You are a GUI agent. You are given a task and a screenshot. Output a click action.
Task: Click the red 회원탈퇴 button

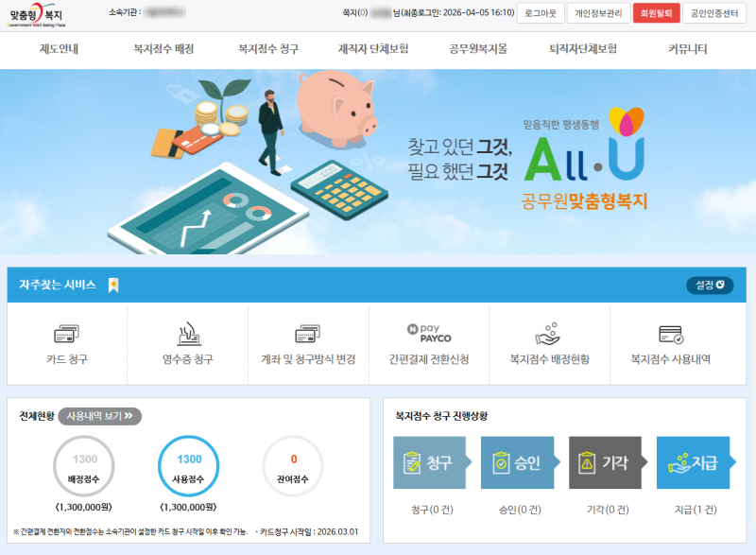[656, 13]
